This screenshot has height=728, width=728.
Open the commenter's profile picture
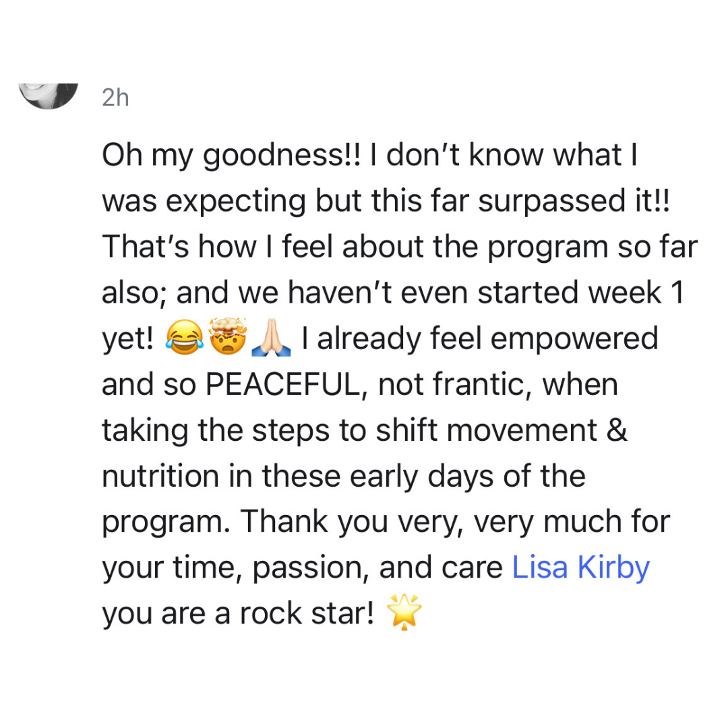(x=49, y=96)
